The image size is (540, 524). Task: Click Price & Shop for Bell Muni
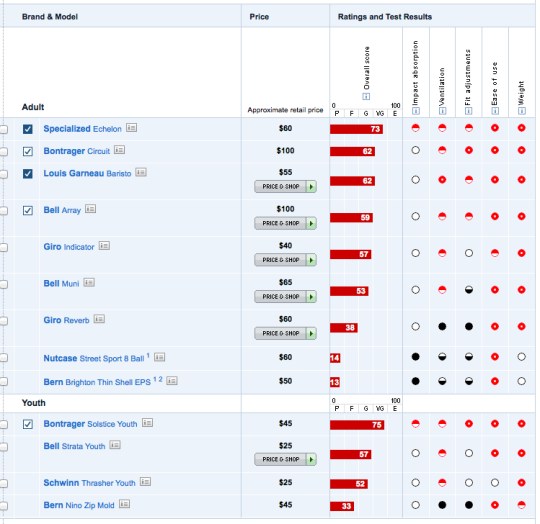(285, 297)
